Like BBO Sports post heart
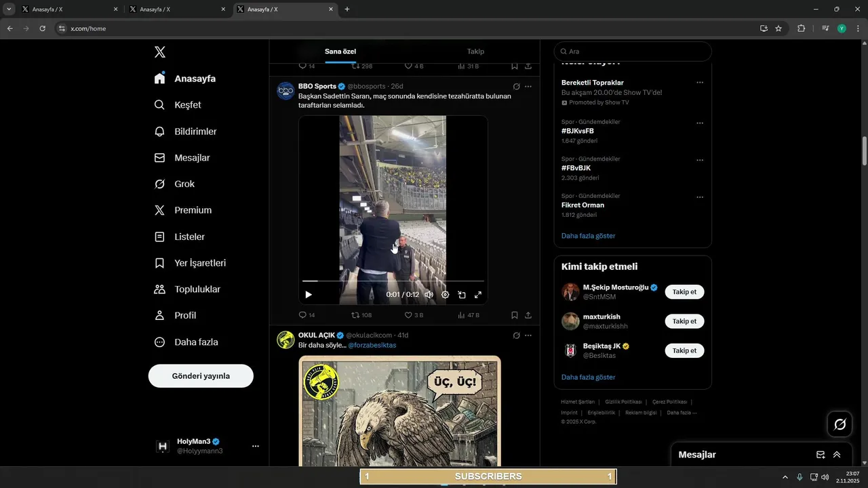 pyautogui.click(x=414, y=315)
